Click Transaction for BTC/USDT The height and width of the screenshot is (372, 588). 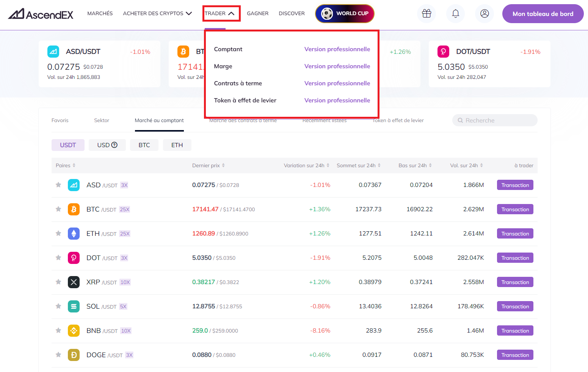tap(515, 209)
